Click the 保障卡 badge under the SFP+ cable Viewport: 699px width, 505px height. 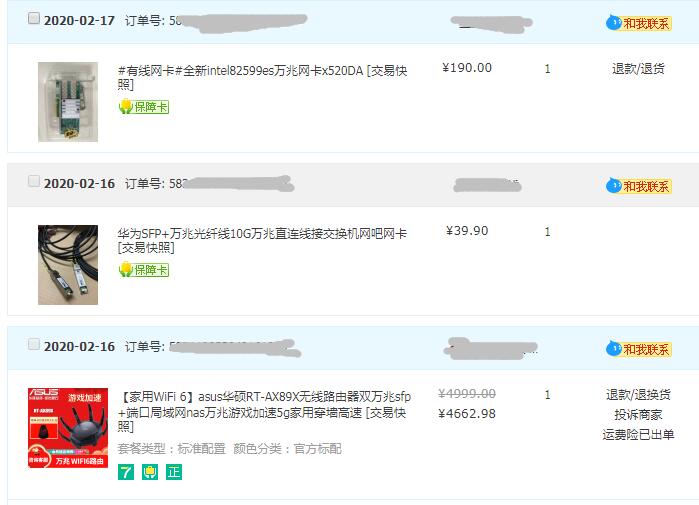click(x=144, y=270)
